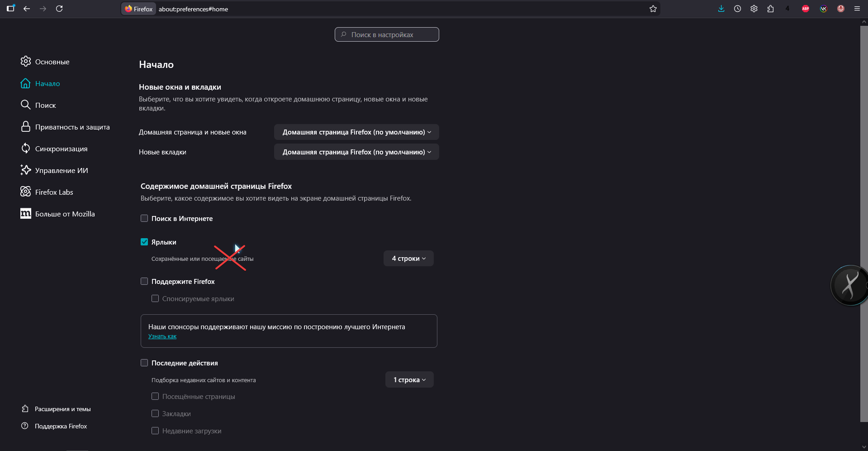The height and width of the screenshot is (451, 868).
Task: Bookmark this page with the star icon
Action: pos(653,9)
